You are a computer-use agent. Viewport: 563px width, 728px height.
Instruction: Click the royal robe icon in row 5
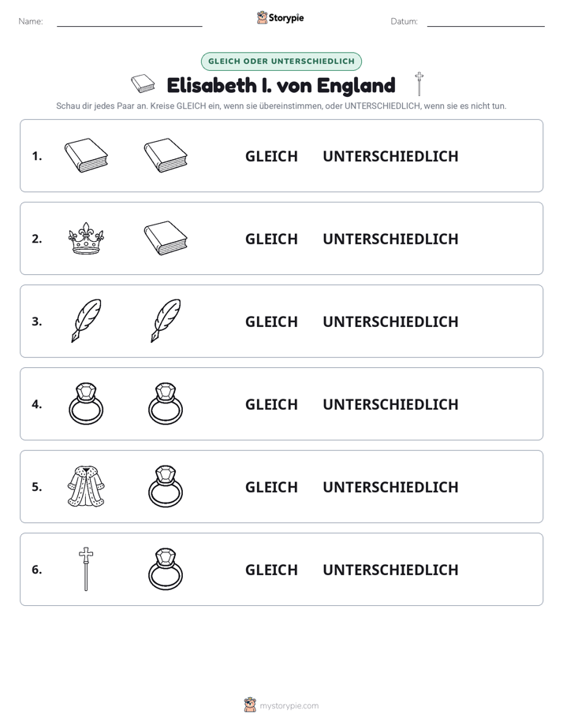(86, 486)
